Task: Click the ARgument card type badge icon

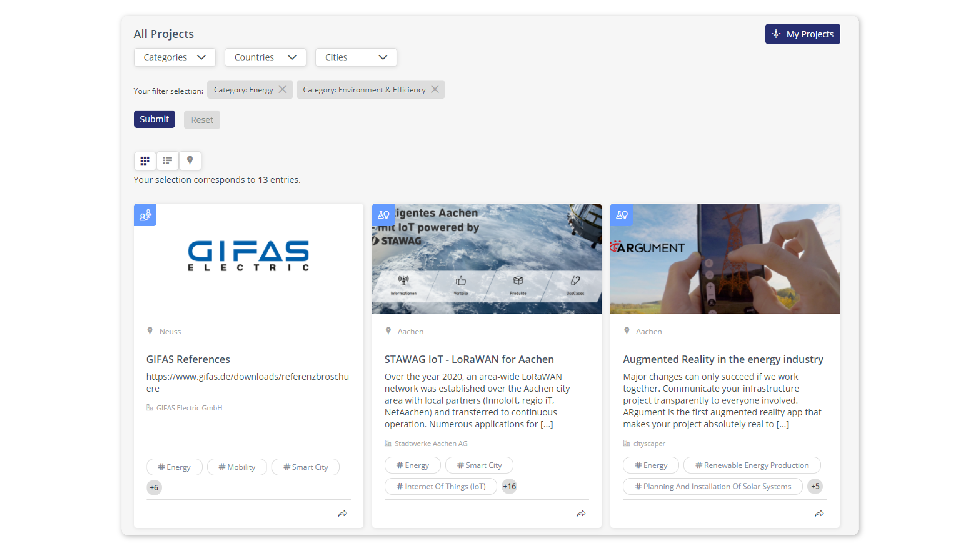Action: click(622, 215)
